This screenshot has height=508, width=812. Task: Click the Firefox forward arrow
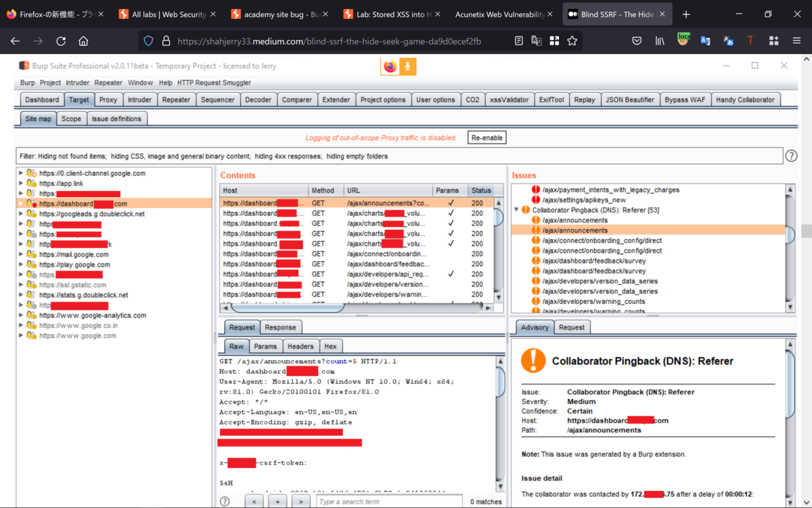point(38,41)
